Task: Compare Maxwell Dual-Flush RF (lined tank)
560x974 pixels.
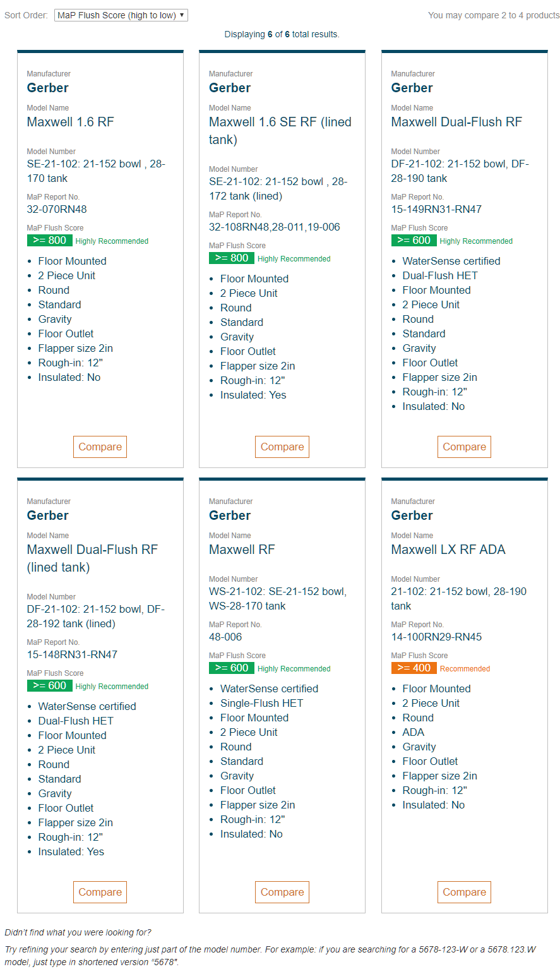Action: pyautogui.click(x=100, y=892)
